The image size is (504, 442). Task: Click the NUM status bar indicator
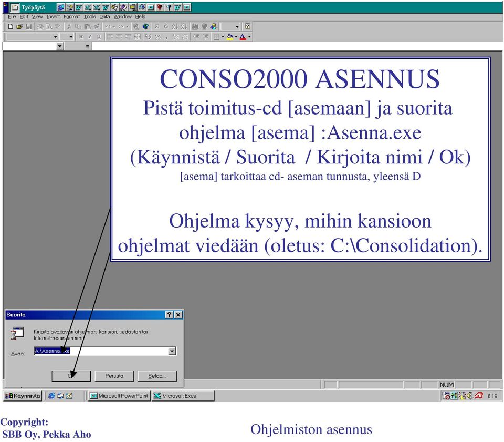[x=446, y=385]
